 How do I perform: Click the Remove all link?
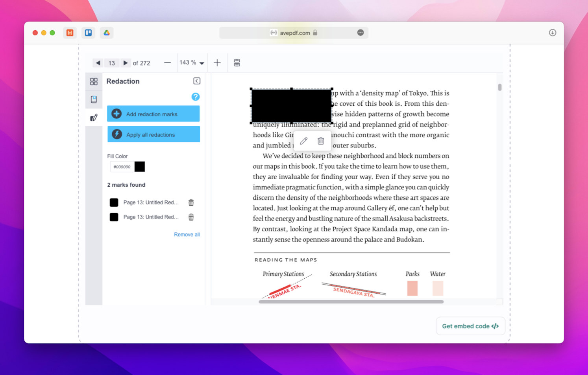pyautogui.click(x=187, y=234)
